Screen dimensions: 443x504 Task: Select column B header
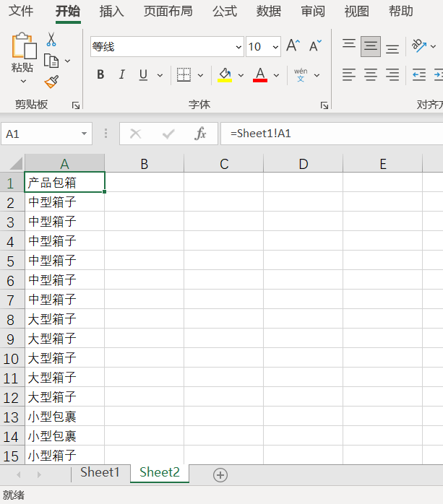(x=144, y=164)
